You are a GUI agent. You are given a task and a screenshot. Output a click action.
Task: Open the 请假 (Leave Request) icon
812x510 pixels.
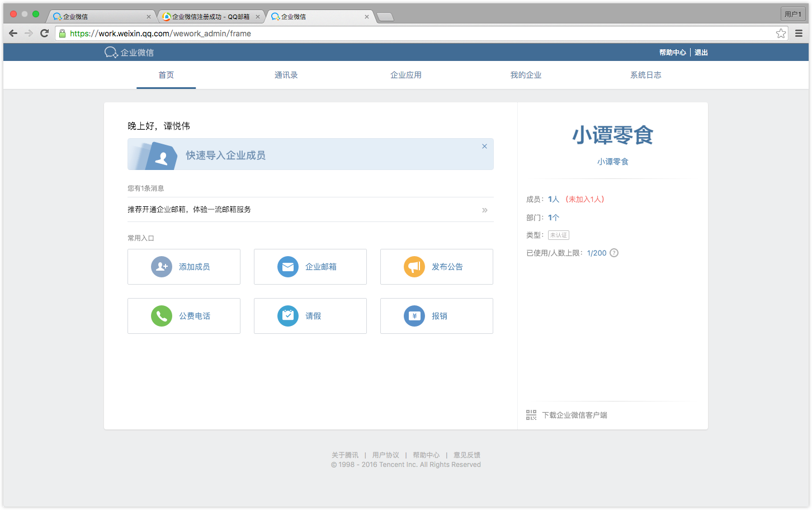(288, 315)
